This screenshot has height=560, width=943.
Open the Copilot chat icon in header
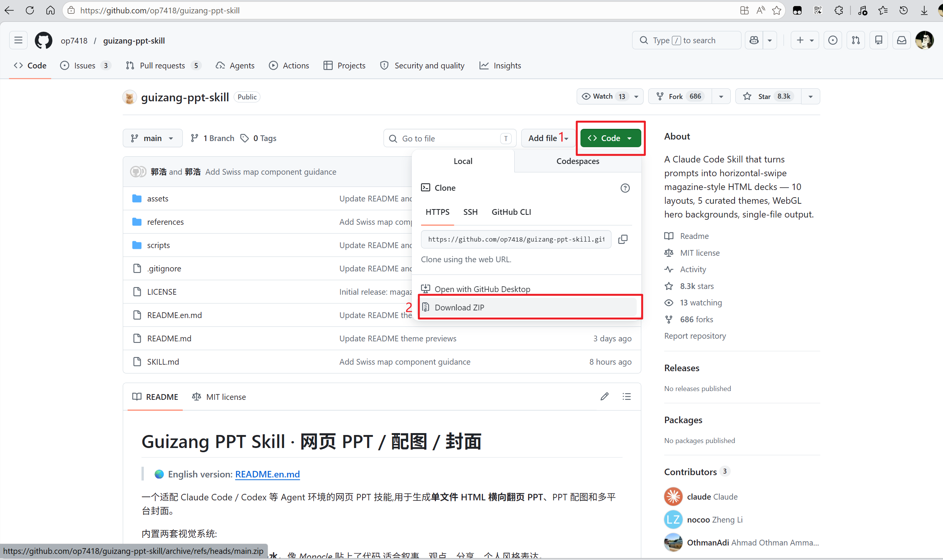coord(754,40)
